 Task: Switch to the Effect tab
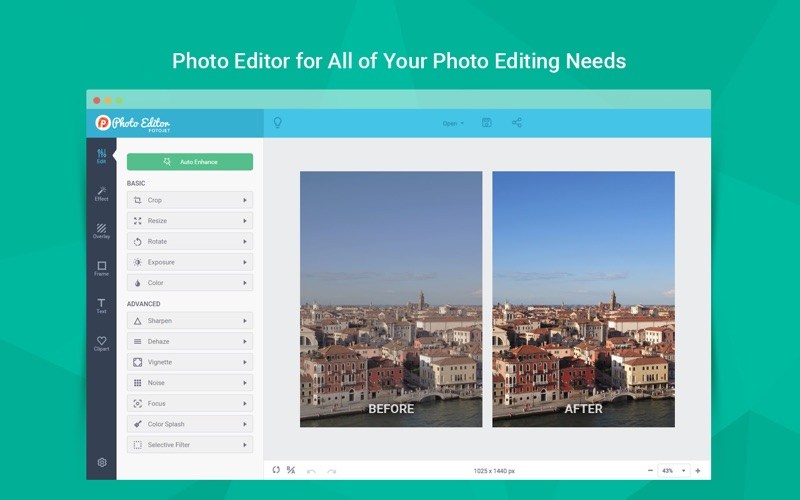click(101, 193)
